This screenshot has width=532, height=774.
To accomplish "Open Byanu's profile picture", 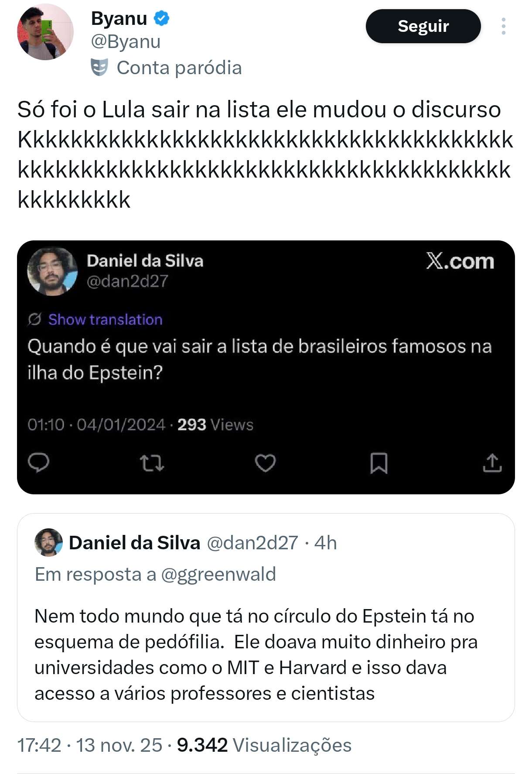I will click(x=45, y=32).
